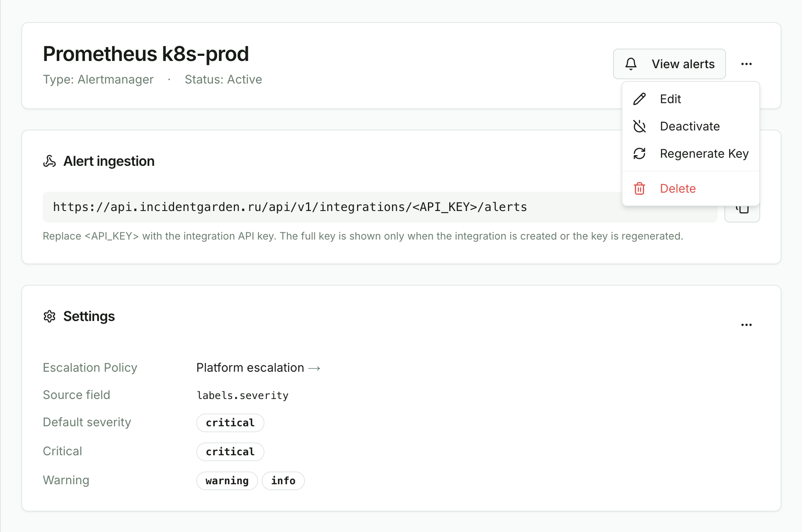Click the critical tag in the Critical row
This screenshot has height=532, width=802.
[230, 452]
